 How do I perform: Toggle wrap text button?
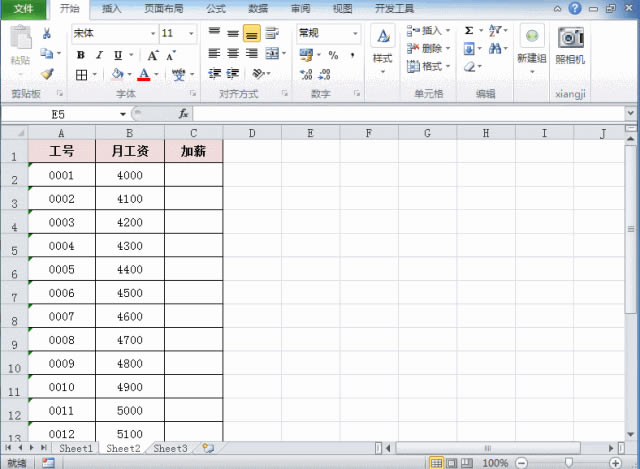[x=272, y=33]
